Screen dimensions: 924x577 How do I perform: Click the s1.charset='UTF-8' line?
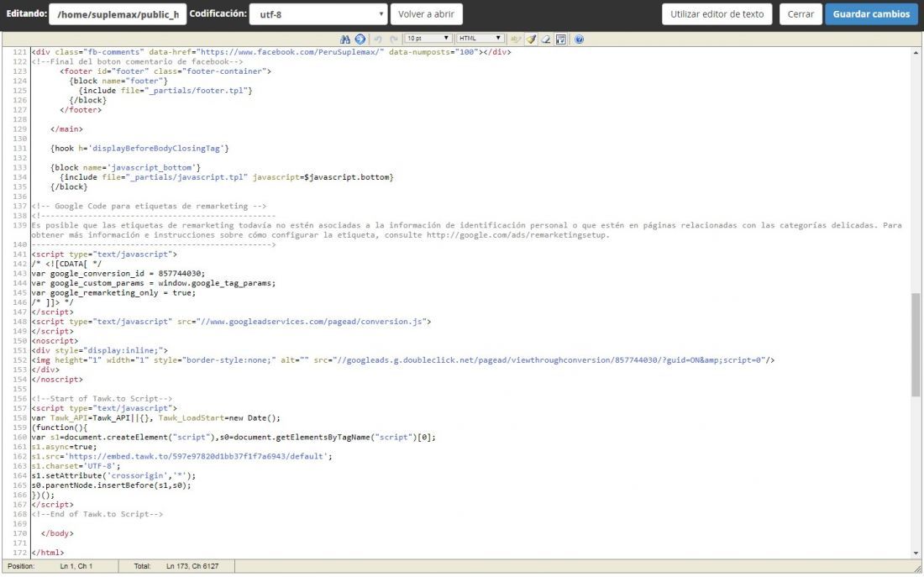coord(76,466)
